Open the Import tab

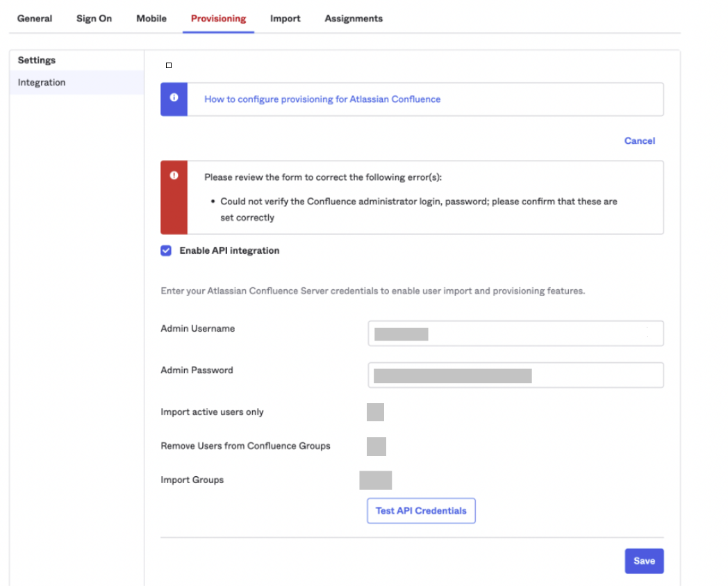pos(286,19)
